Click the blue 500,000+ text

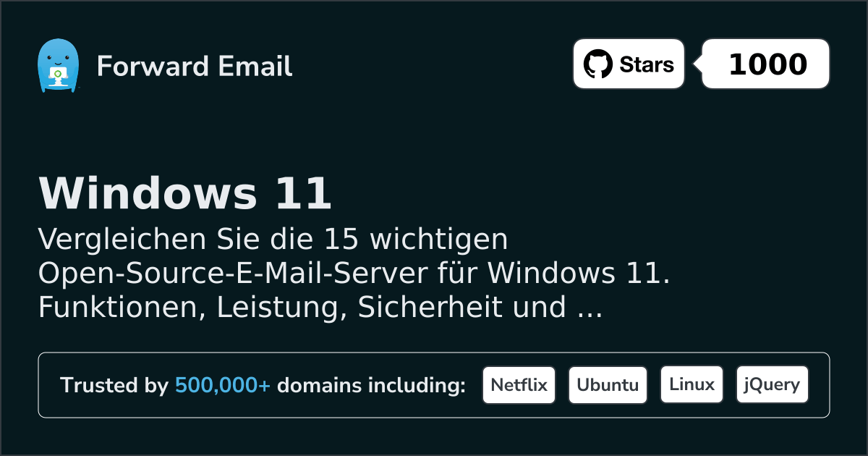tap(223, 386)
